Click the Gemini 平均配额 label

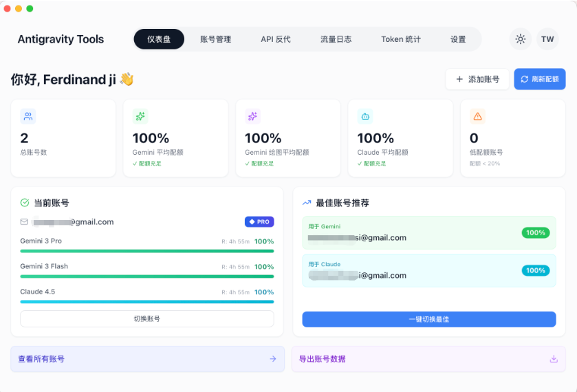coord(158,153)
